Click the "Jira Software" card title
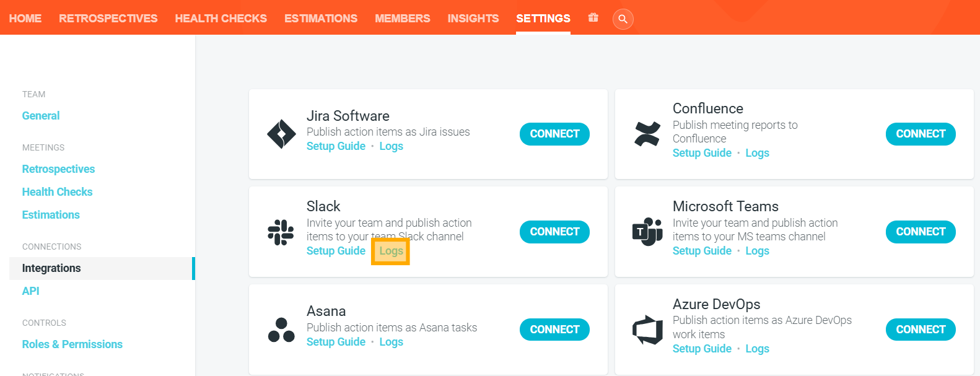The height and width of the screenshot is (376, 980). tap(348, 116)
